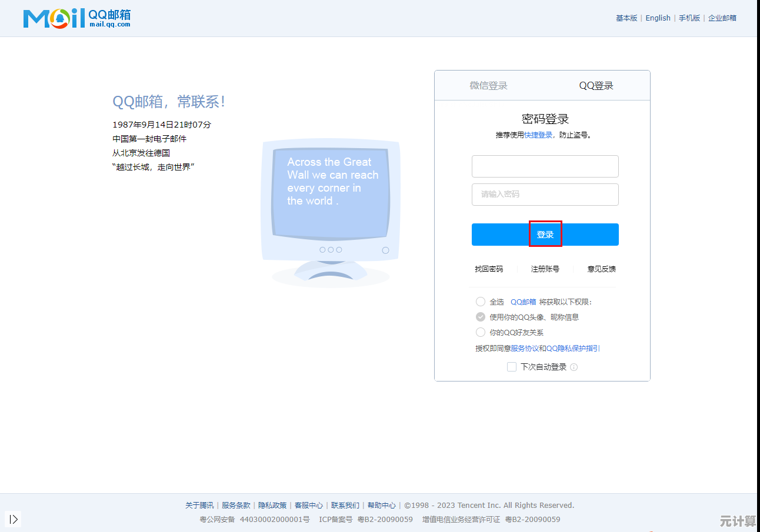760x532 pixels.
Task: Expand the side panel arrow icon
Action: tap(14, 519)
